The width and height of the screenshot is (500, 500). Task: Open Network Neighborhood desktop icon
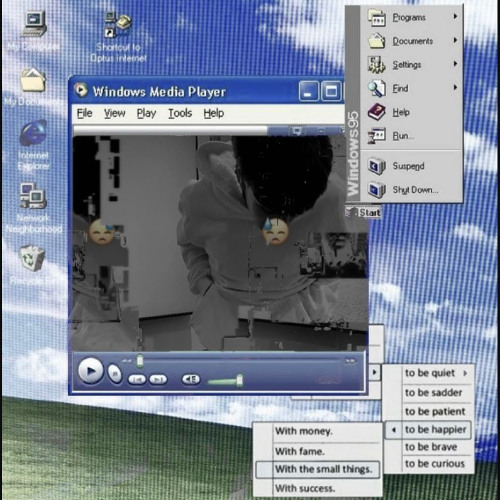[x=33, y=196]
